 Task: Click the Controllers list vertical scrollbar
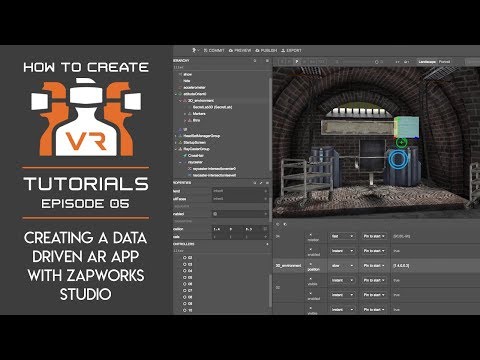[271, 291]
